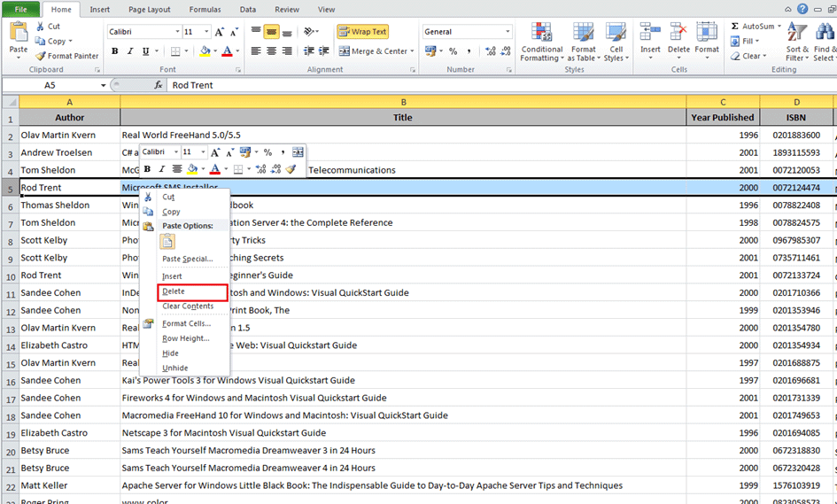
Task: Open the Name Box dropdown arrow
Action: tap(103, 85)
